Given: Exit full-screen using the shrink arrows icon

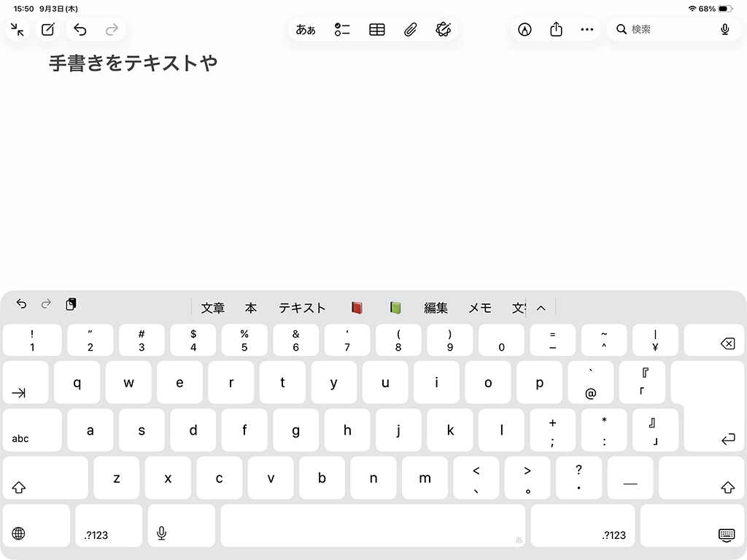Looking at the screenshot, I should [18, 29].
